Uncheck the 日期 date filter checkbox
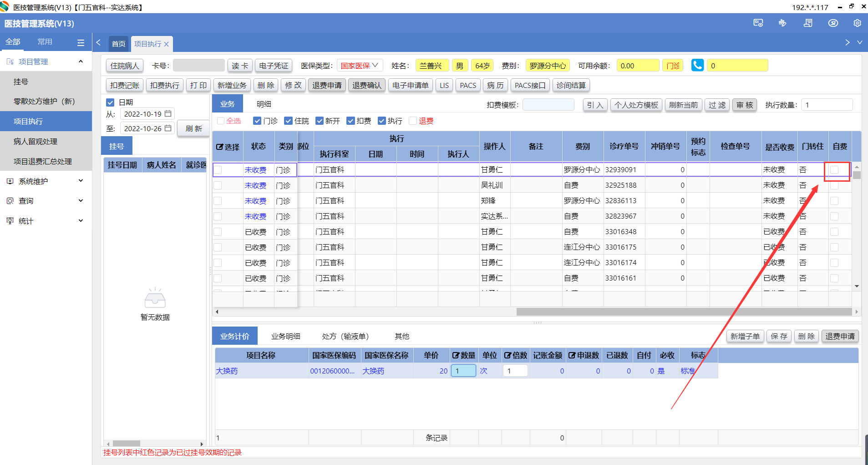The width and height of the screenshot is (868, 465). 110,102
